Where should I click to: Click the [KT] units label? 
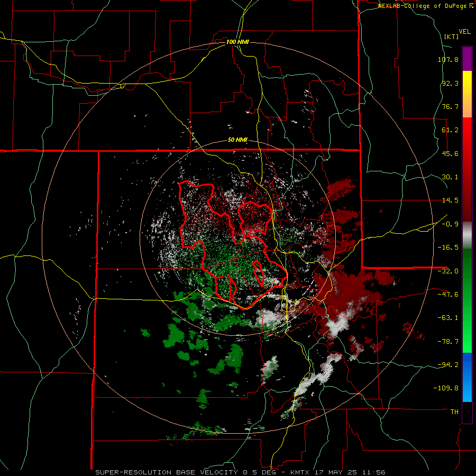[x=451, y=36]
